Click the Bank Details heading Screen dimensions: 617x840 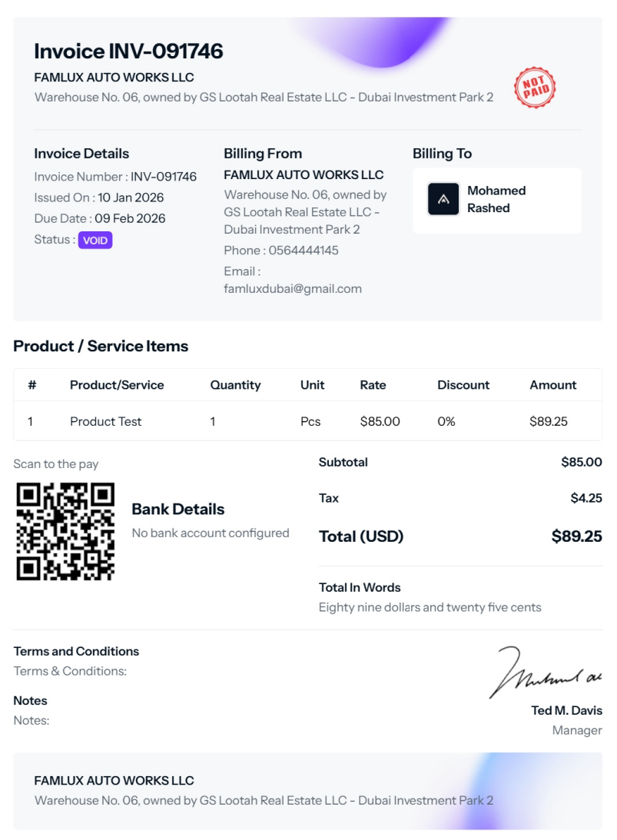click(x=178, y=509)
